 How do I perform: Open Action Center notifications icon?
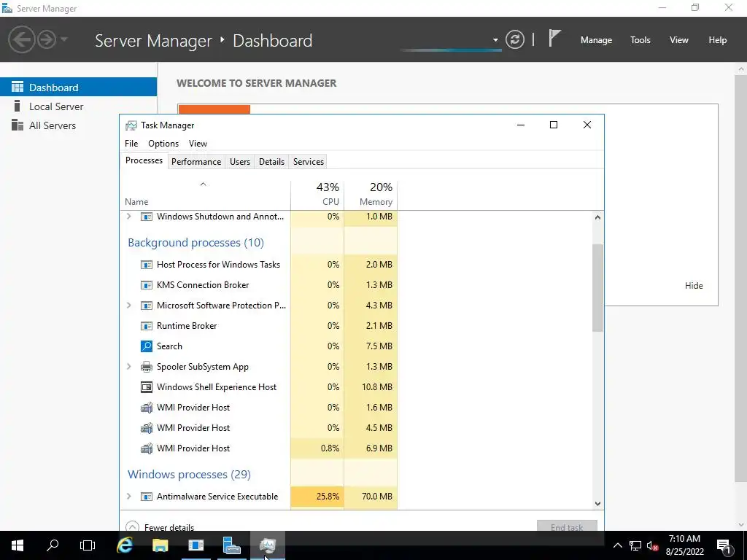point(724,545)
